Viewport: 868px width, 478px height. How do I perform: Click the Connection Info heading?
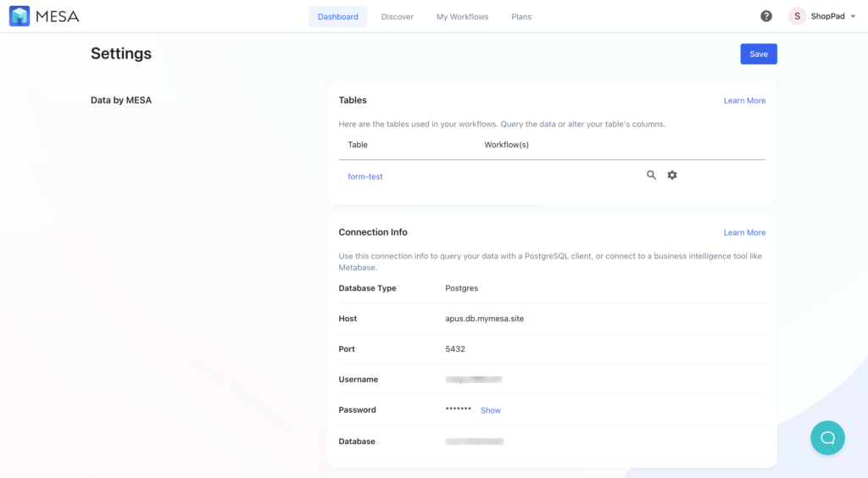[x=373, y=232]
